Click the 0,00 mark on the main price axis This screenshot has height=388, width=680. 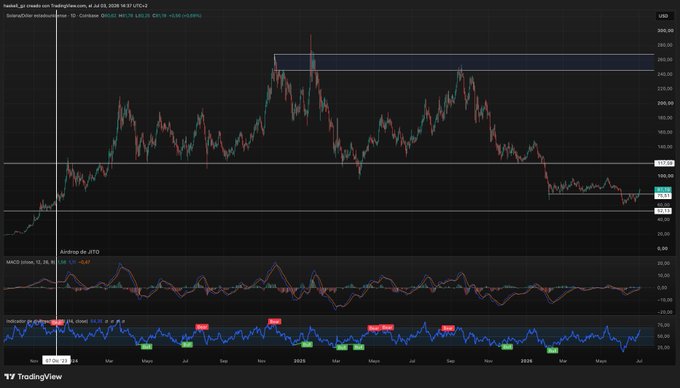point(663,249)
